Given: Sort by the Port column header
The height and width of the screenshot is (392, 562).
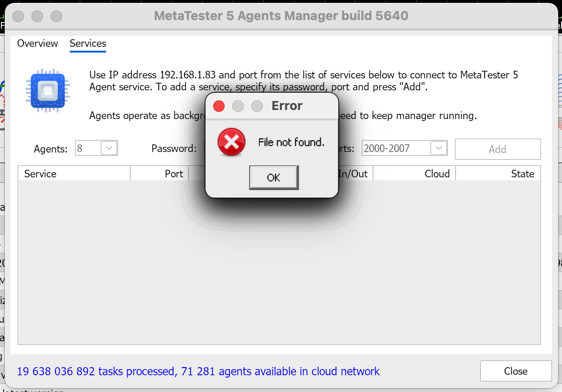Looking at the screenshot, I should (x=160, y=174).
